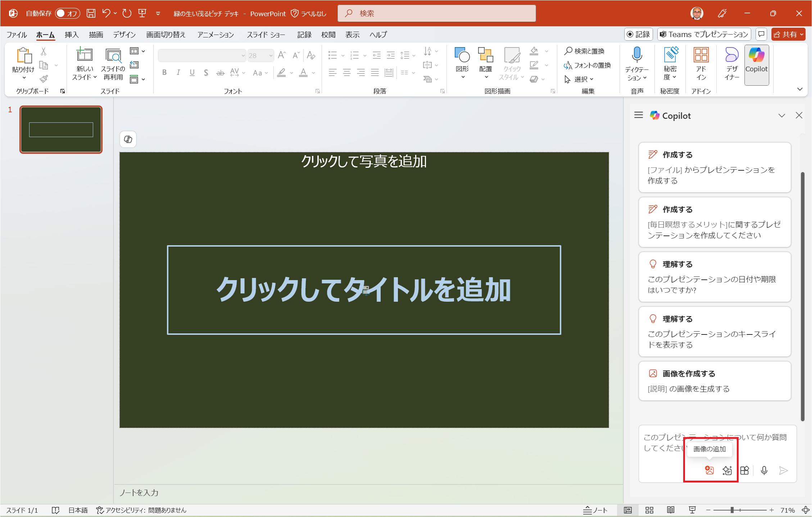The width and height of the screenshot is (812, 517).
Task: Click the zoom slider handle
Action: tap(732, 510)
